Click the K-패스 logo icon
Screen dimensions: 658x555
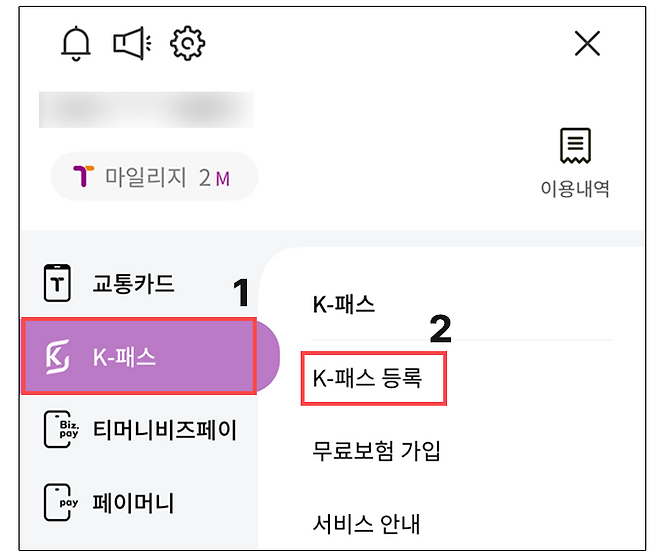pos(58,356)
